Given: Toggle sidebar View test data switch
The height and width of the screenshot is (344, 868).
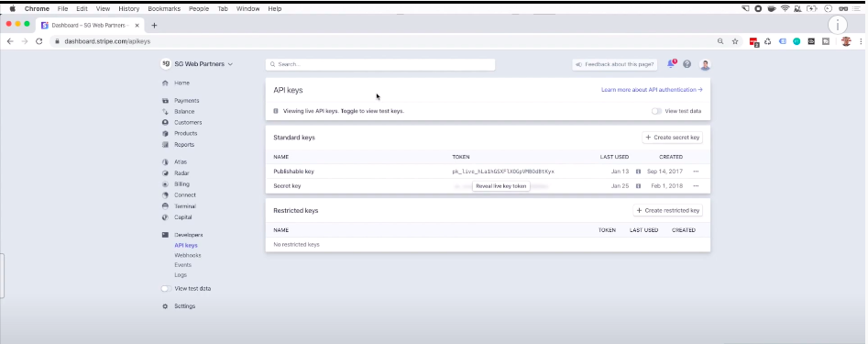Looking at the screenshot, I should click(x=166, y=289).
